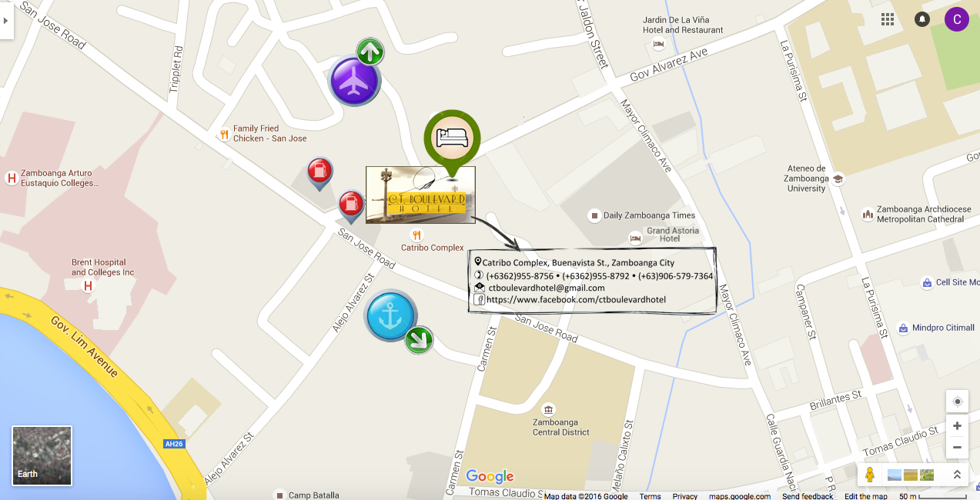Click the Family Fried Chicken - San Jose label

tap(270, 134)
